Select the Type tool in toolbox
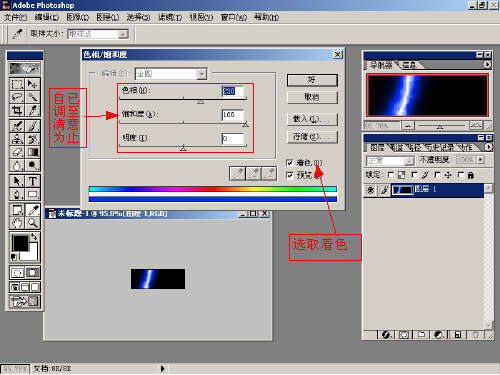This screenshot has height=375, width=500. tap(33, 181)
